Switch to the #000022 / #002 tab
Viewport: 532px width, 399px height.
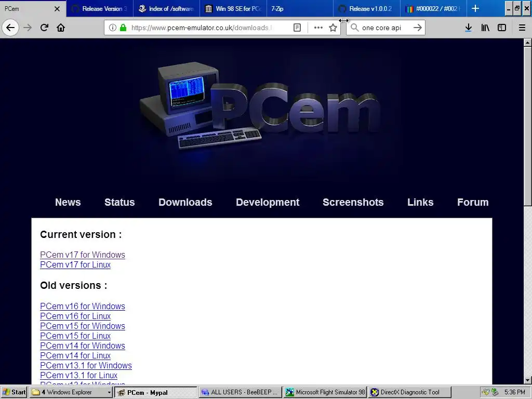point(434,8)
